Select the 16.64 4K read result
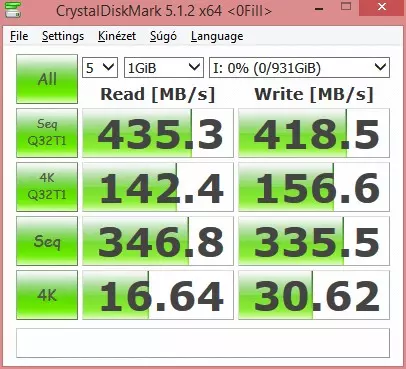Screen dimensions: 406x369 [158, 295]
